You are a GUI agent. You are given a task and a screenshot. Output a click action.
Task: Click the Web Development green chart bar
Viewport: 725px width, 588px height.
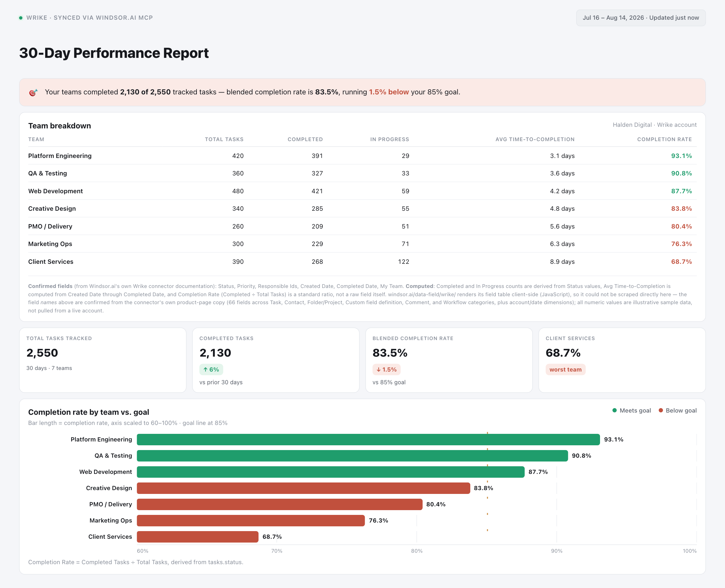[x=331, y=472]
